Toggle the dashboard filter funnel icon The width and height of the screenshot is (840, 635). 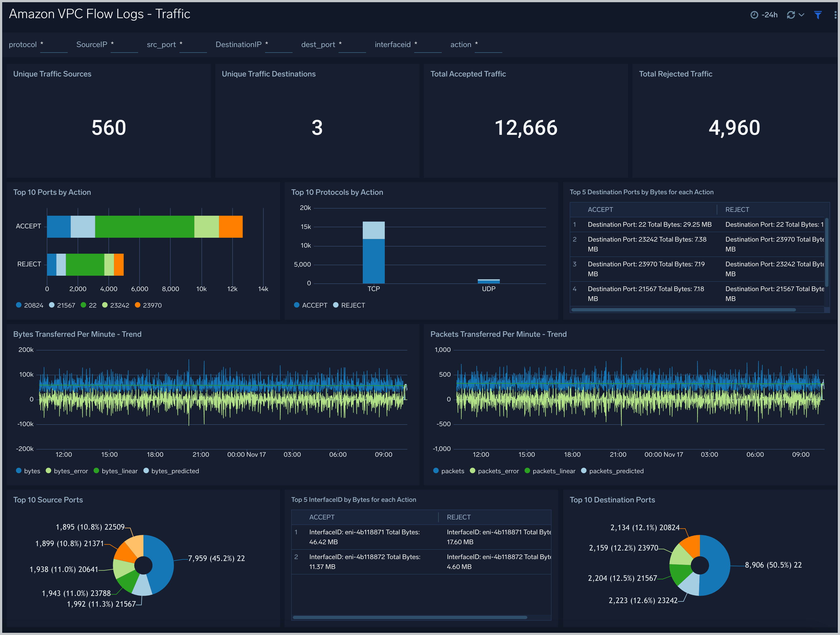[818, 15]
